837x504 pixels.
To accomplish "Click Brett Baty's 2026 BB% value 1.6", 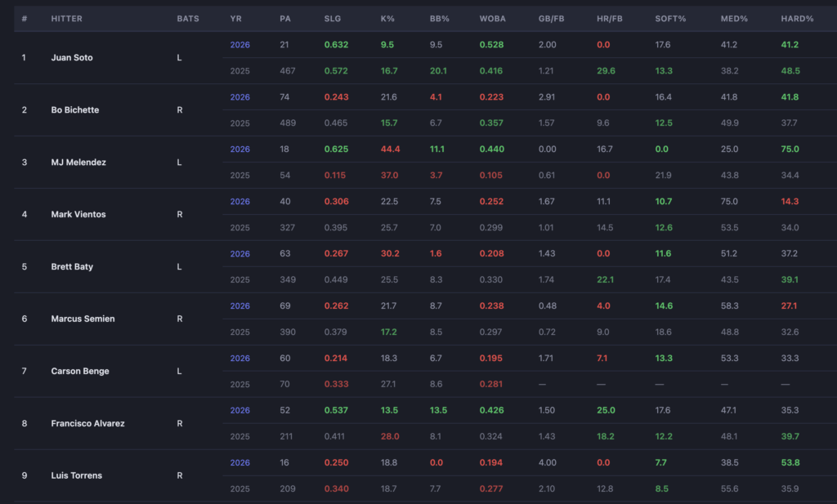I will (436, 254).
